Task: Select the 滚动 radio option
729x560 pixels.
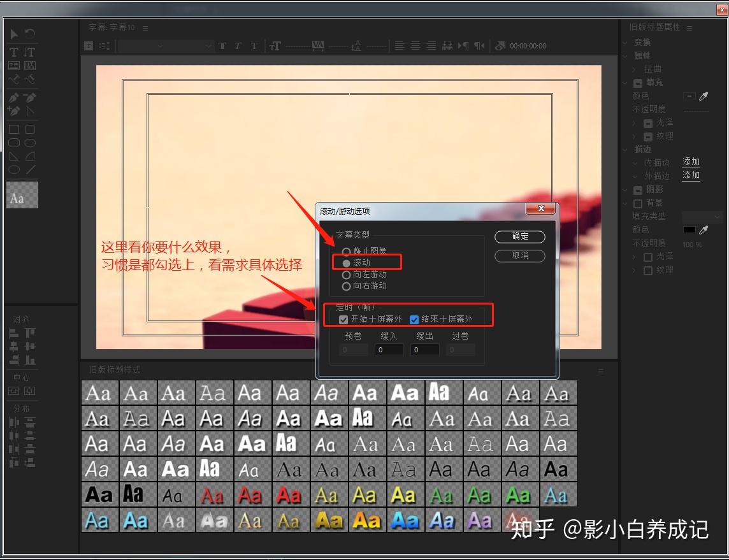Action: click(346, 263)
